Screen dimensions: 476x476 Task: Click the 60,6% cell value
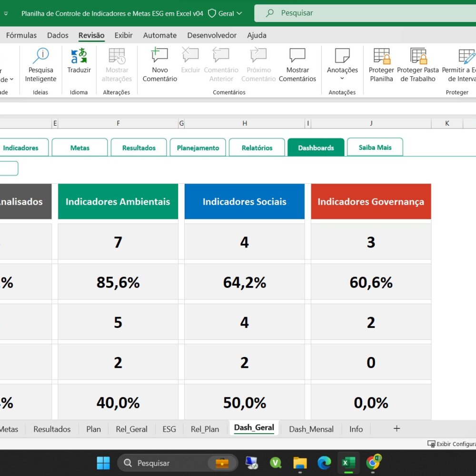(x=371, y=282)
